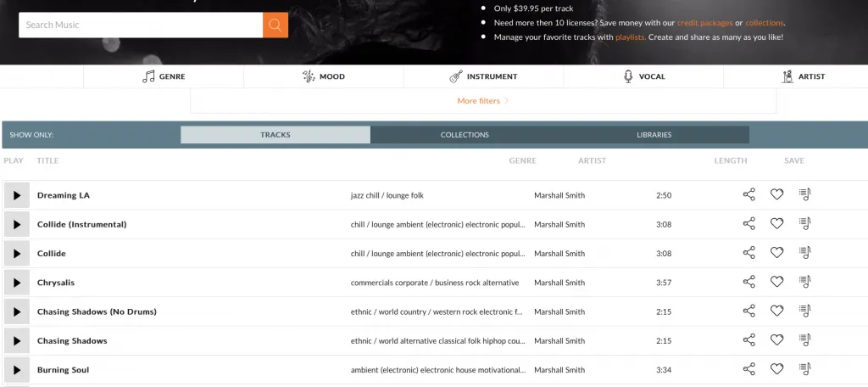The width and height of the screenshot is (868, 387).
Task: Play the Collide (Instrumental) track
Action: click(x=17, y=225)
